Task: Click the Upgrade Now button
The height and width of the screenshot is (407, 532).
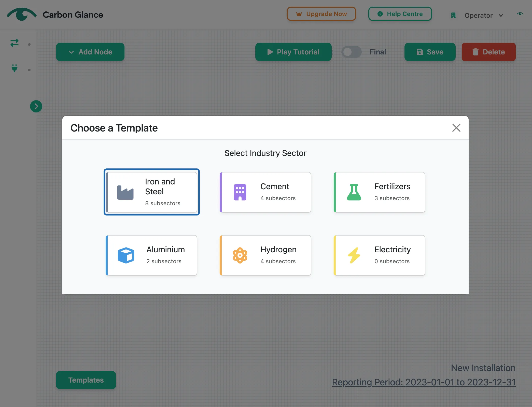Action: tap(321, 14)
